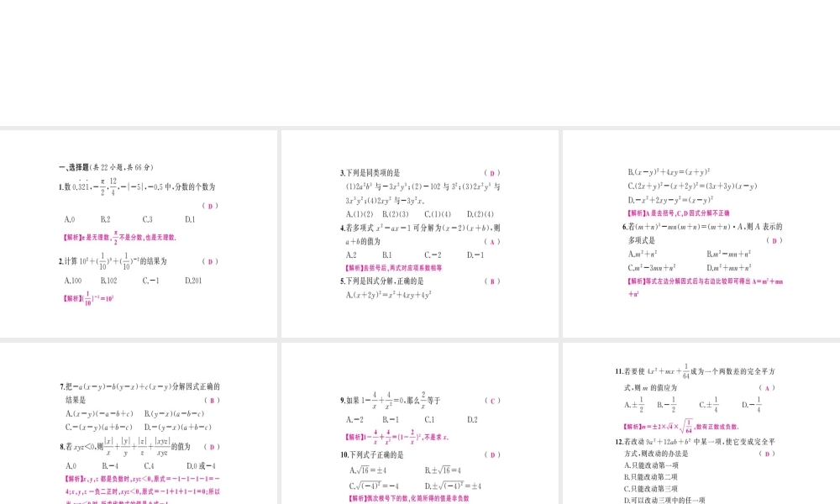Open the slide containing questions 7 and 8
Screen dimensions: 840x504
point(139,423)
